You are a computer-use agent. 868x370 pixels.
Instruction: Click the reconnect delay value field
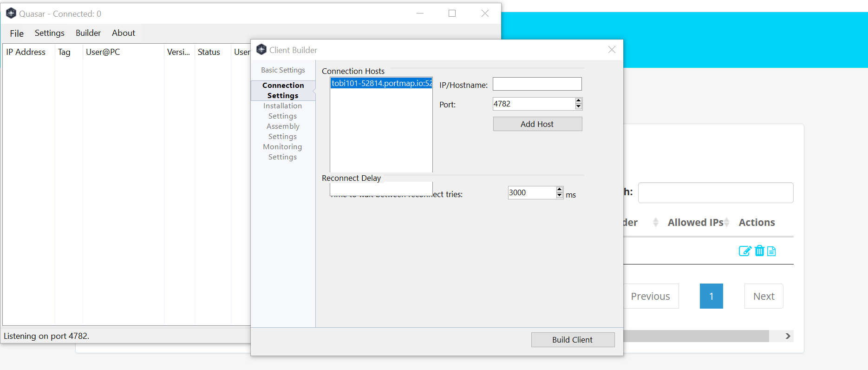click(532, 192)
